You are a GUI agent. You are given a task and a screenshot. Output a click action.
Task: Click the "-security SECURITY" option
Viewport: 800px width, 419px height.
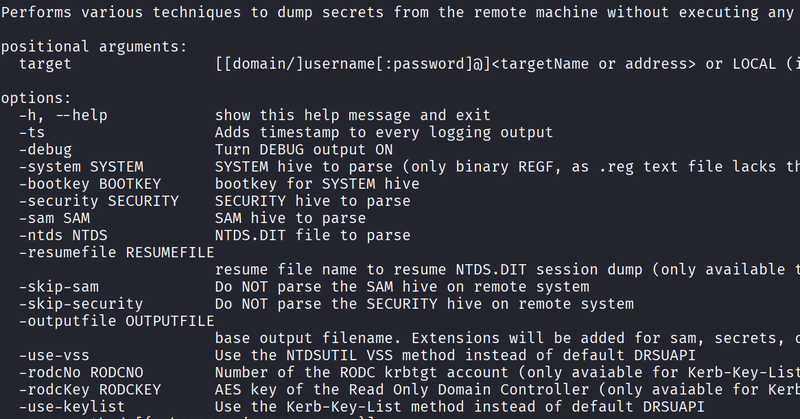click(x=99, y=201)
